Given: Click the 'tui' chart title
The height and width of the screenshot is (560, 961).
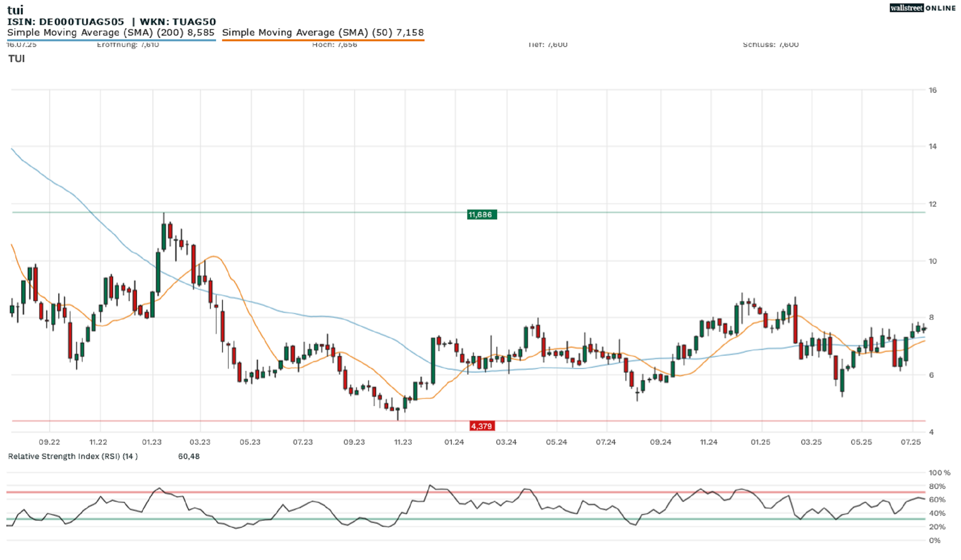Looking at the screenshot, I should pyautogui.click(x=15, y=9).
